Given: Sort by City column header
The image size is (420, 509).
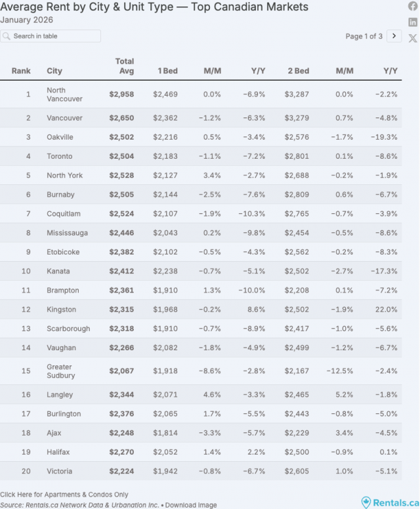Looking at the screenshot, I should point(54,71).
